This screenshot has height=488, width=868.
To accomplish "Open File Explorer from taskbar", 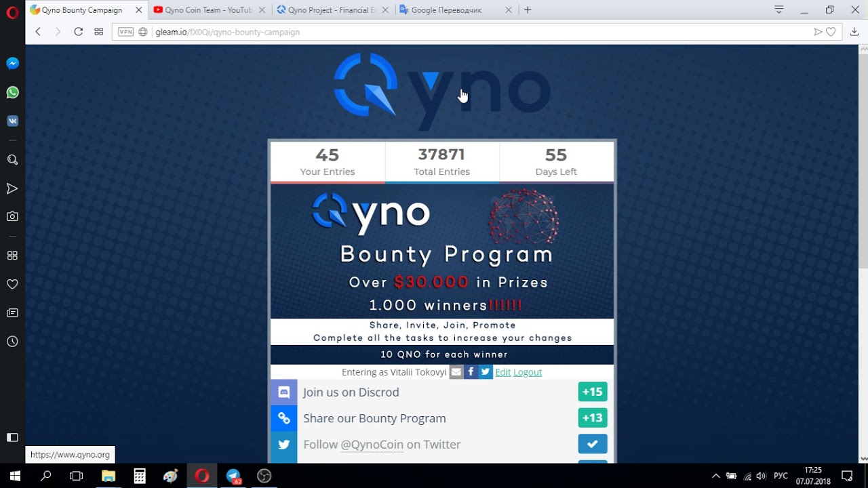I will click(x=108, y=476).
